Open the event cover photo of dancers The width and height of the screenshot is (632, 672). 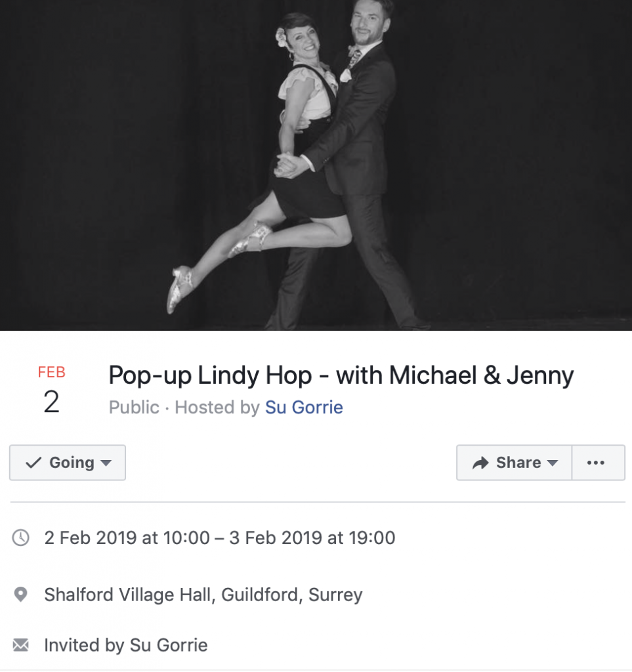[x=316, y=165]
